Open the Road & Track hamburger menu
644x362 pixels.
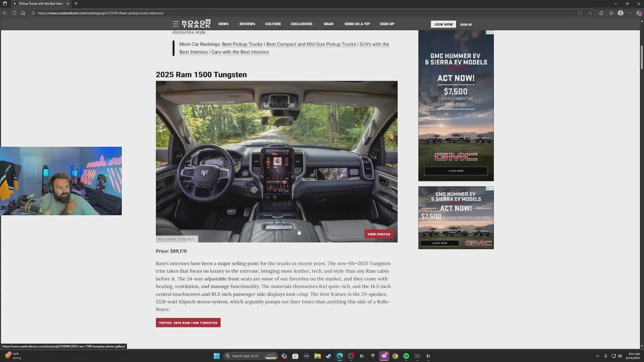(x=176, y=24)
